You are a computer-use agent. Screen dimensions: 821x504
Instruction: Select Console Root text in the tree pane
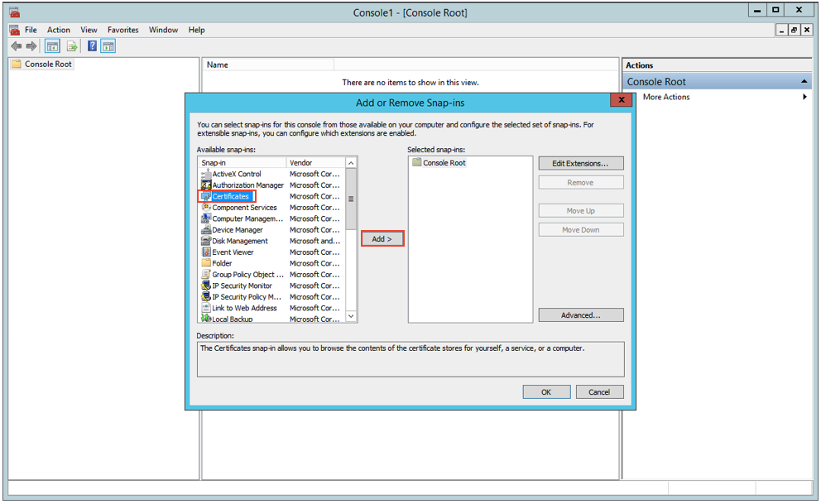48,64
